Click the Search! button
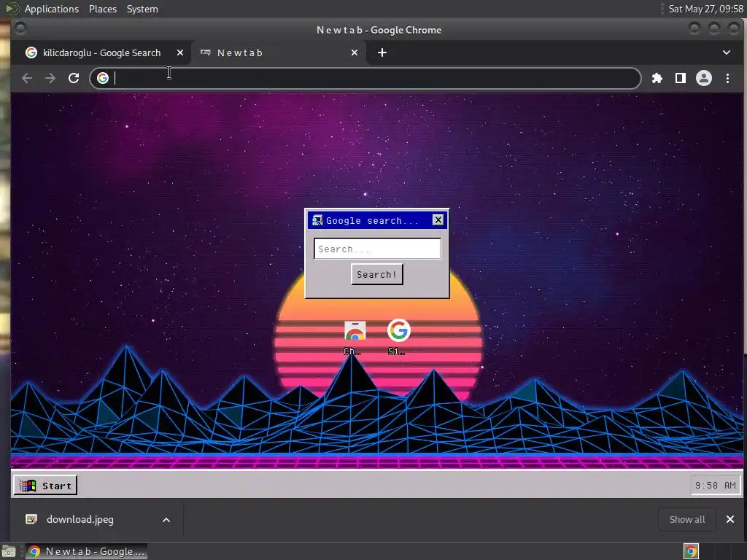The image size is (747, 560). point(377,274)
